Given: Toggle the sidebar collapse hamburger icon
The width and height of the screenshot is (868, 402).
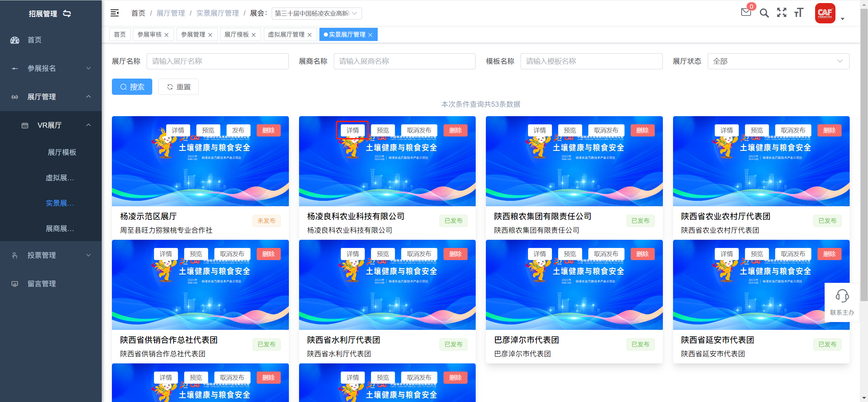Looking at the screenshot, I should click(x=115, y=13).
